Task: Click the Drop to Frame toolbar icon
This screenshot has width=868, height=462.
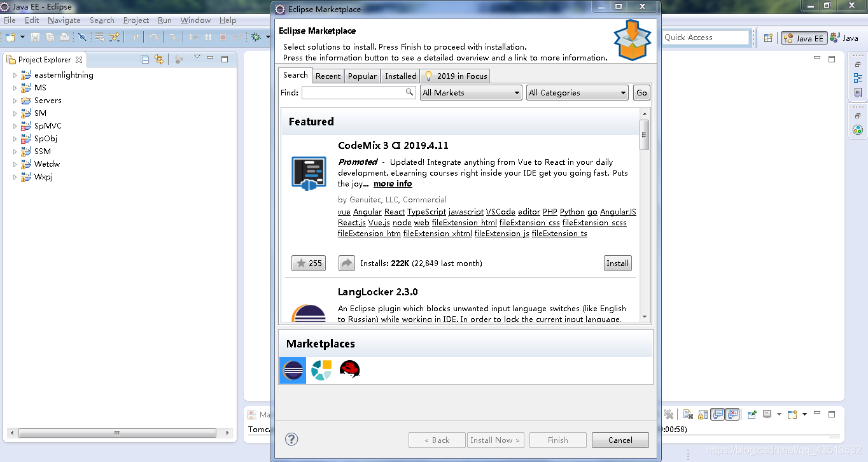Action: 100,38
